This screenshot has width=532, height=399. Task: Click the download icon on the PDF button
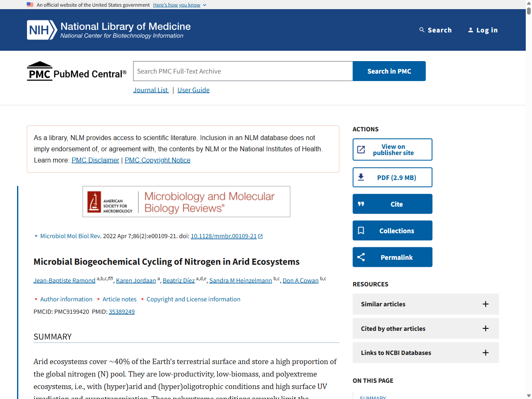(x=361, y=177)
